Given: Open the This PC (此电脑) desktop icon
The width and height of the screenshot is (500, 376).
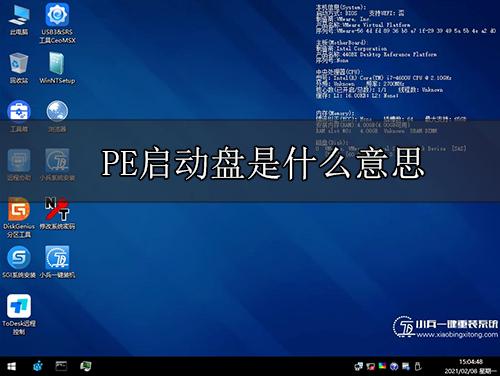Looking at the screenshot, I should pos(19,20).
